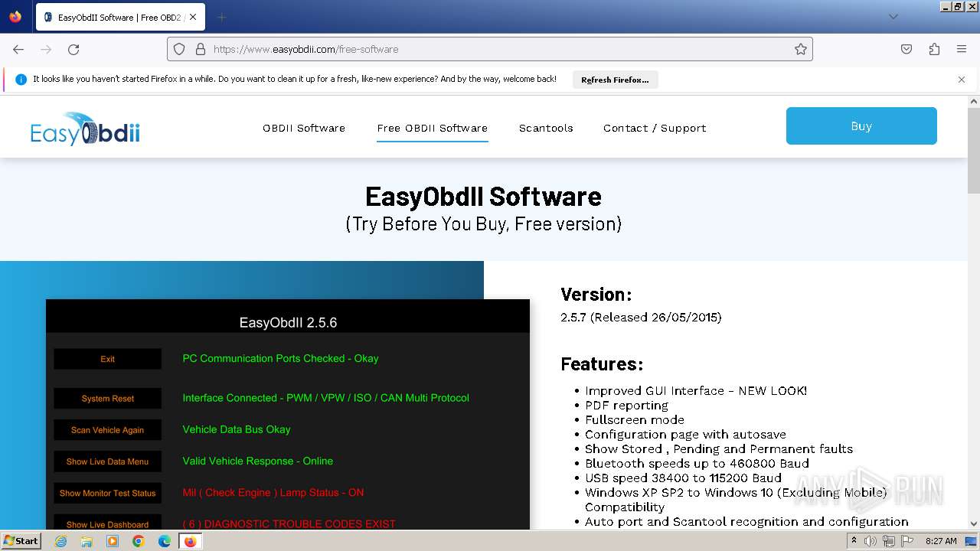Click 'PDF reporting' feature text
This screenshot has width=980, height=551.
[x=626, y=406]
